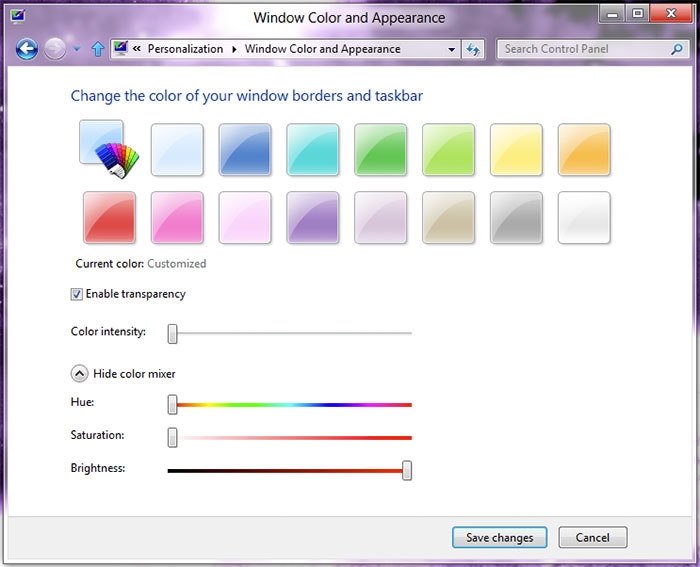700x567 pixels.
Task: Pick the red swatch
Action: (109, 217)
